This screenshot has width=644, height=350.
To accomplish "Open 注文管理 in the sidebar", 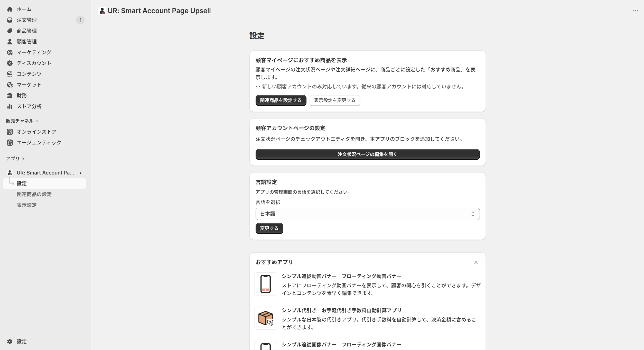I will [45, 20].
